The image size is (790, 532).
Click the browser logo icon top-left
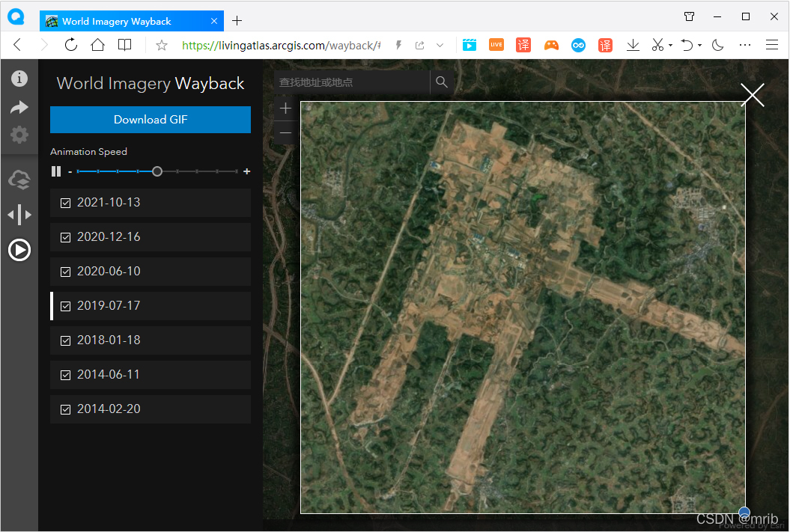[16, 16]
